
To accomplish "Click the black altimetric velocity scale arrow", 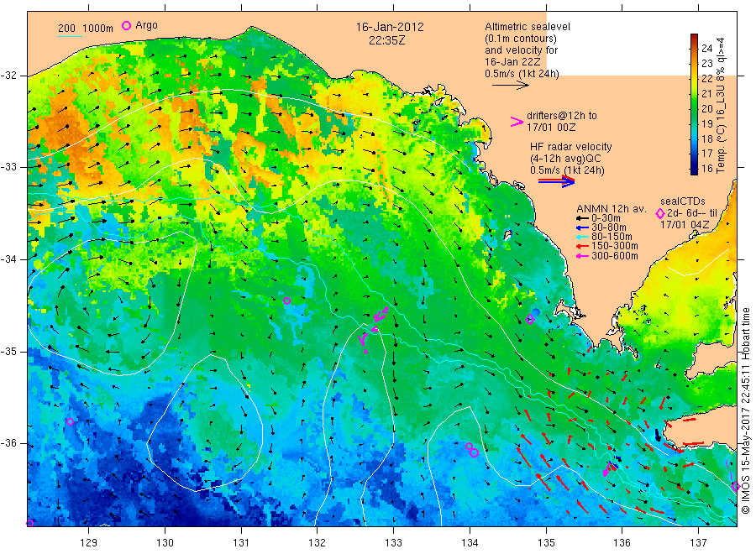I will [x=511, y=86].
